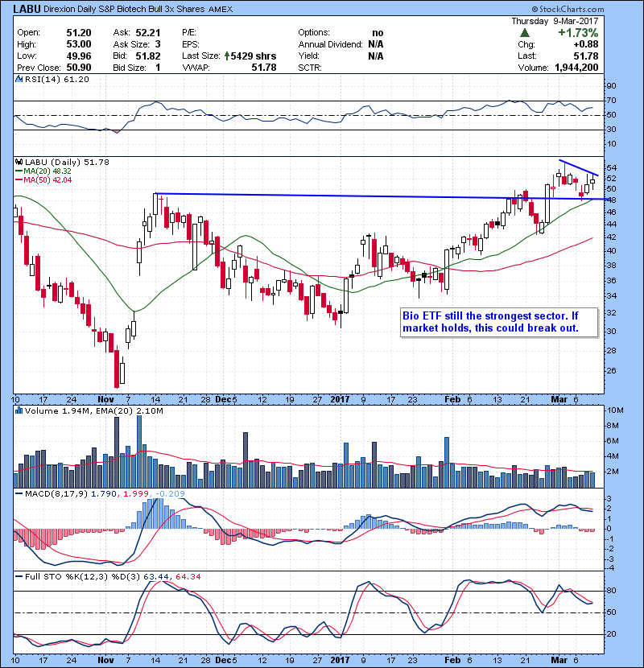Click the Ask value 52.21
Screen dimensions: 644x668
[148, 33]
